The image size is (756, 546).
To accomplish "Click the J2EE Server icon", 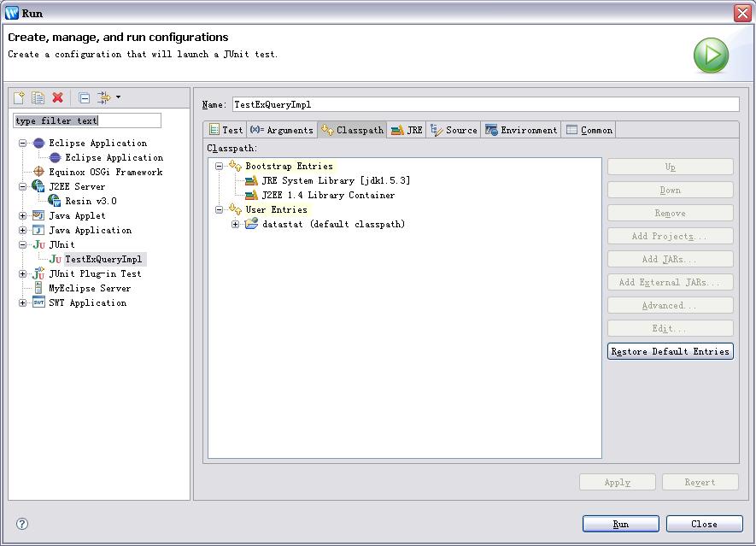I will pyautogui.click(x=38, y=186).
